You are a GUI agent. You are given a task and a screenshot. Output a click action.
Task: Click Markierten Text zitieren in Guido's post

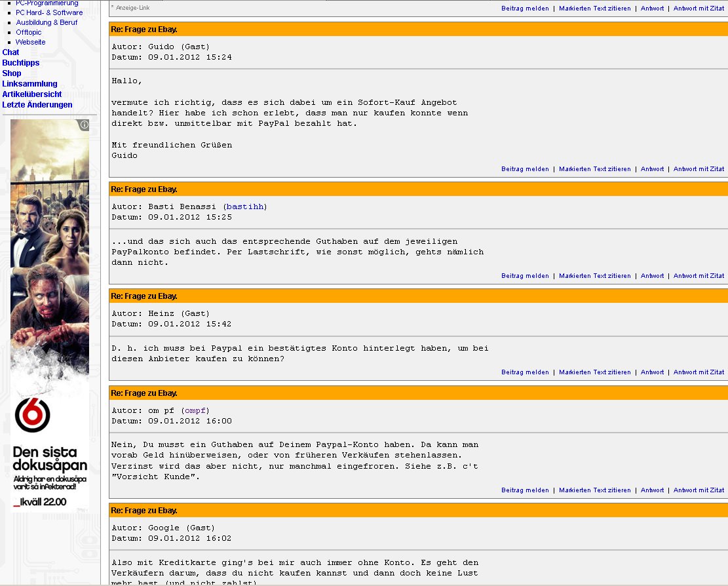595,169
